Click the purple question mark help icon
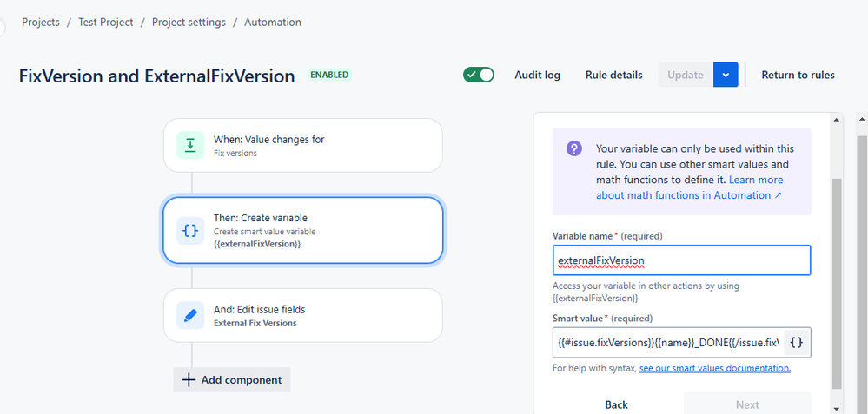868x414 pixels. 574,148
